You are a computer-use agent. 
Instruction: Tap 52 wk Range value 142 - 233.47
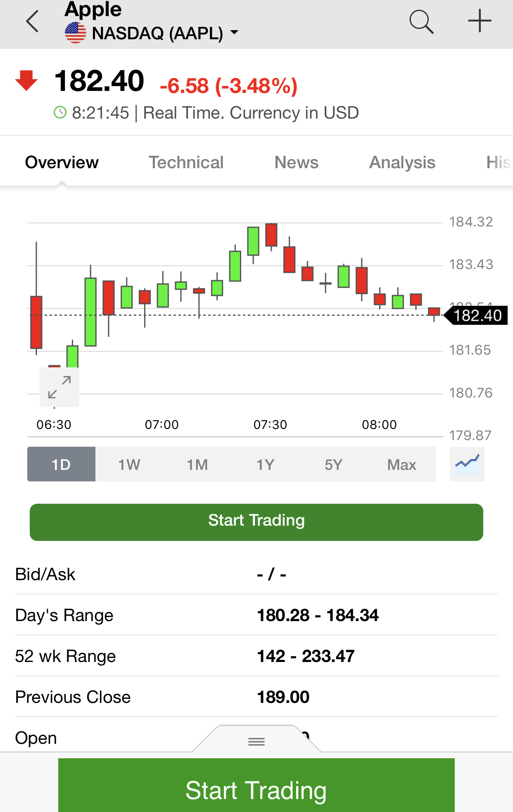click(306, 656)
